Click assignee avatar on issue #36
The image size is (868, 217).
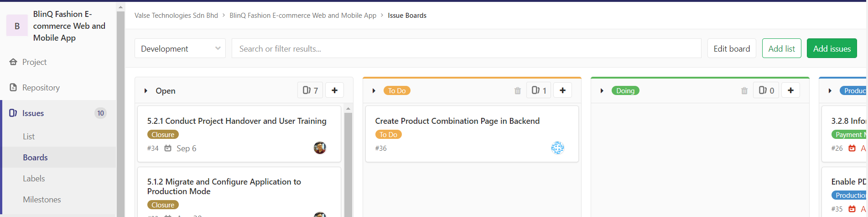pyautogui.click(x=557, y=148)
